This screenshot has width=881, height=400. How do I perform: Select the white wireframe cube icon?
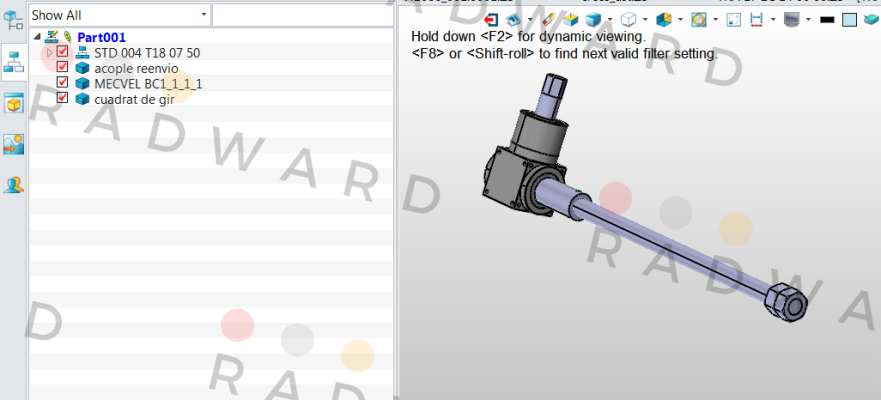tap(628, 20)
